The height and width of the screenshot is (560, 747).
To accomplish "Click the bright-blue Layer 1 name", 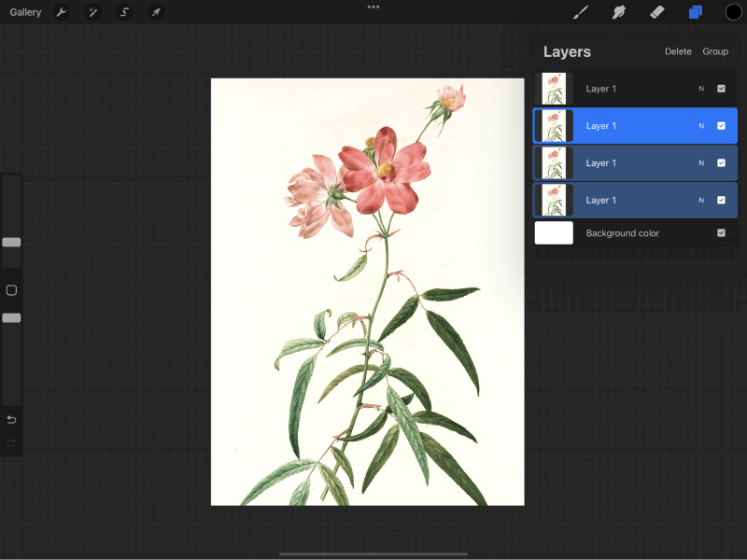I will [x=600, y=126].
